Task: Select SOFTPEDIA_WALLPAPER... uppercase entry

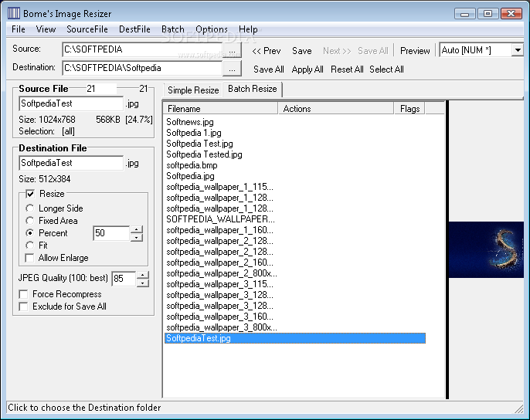Action: point(221,219)
